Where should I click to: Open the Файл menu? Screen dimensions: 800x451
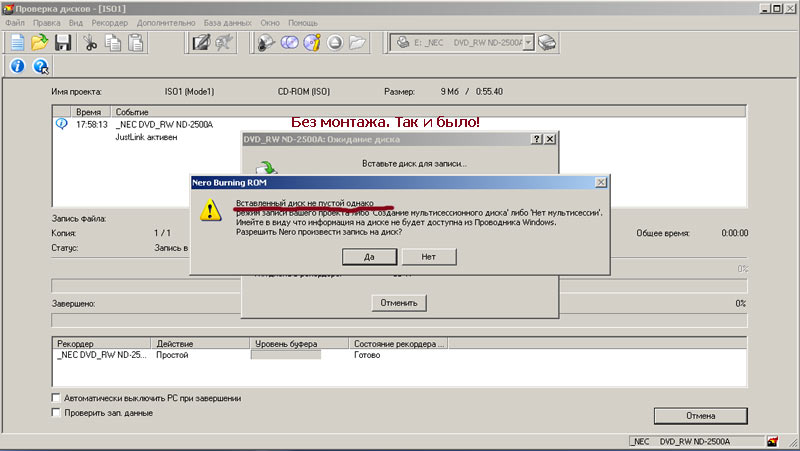pyautogui.click(x=15, y=22)
